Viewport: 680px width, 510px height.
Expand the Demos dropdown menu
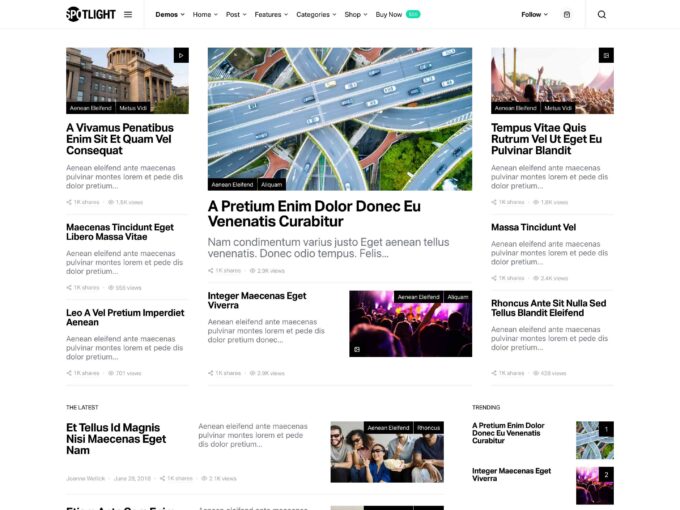[x=170, y=14]
